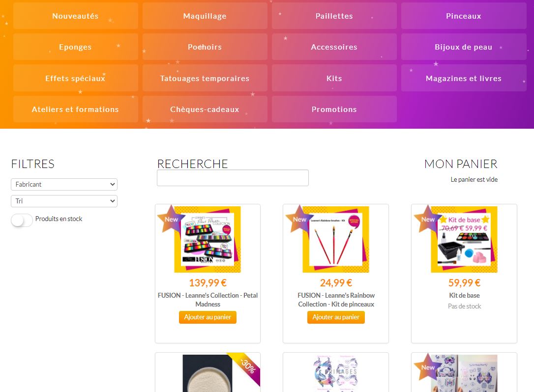Viewport: 534px width, 392px height.
Task: Click the New star badge on Kit de pinceaux
Action: coord(298,219)
